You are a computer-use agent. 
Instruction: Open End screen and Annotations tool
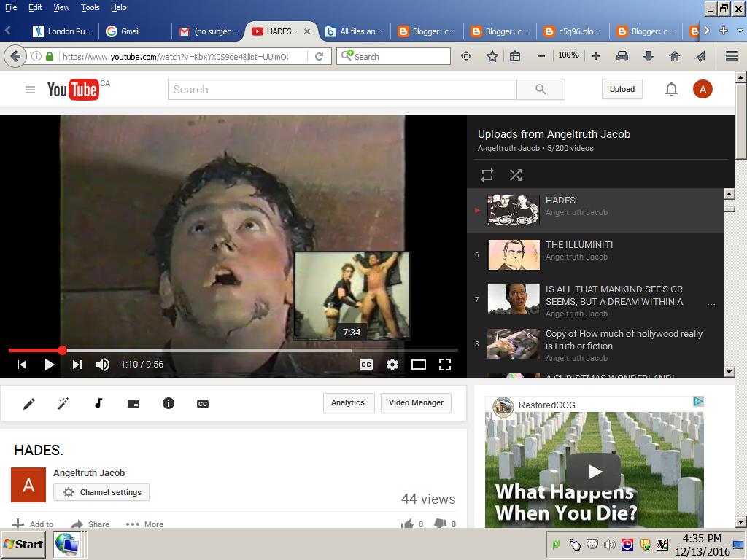click(133, 404)
